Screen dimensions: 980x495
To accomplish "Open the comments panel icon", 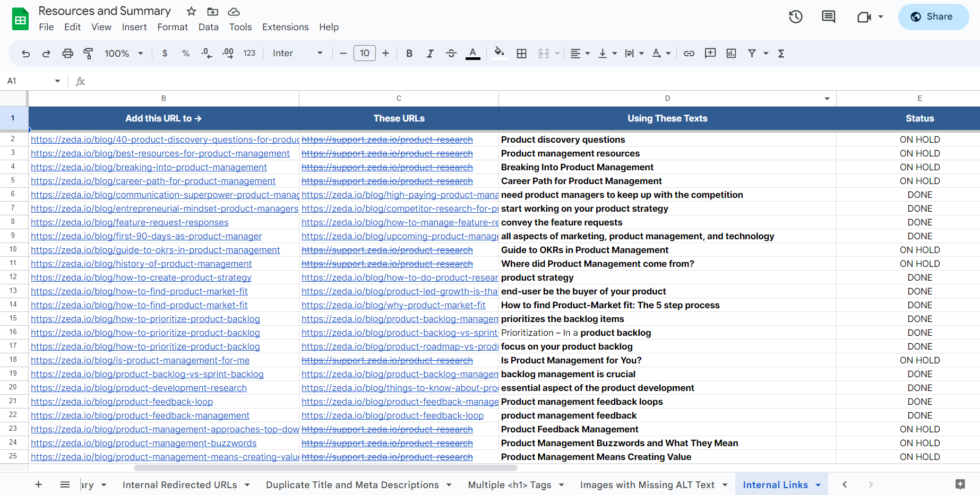I will 828,17.
